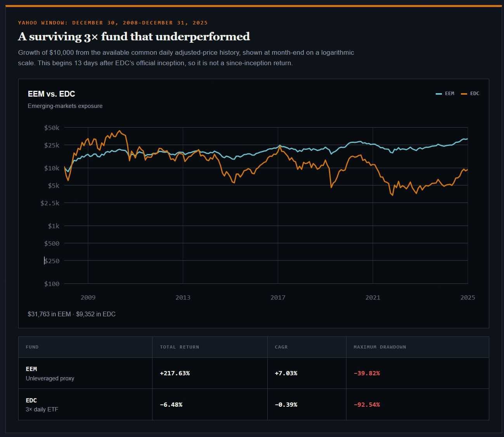Click the "Unleveraged proxy" label

pos(50,378)
